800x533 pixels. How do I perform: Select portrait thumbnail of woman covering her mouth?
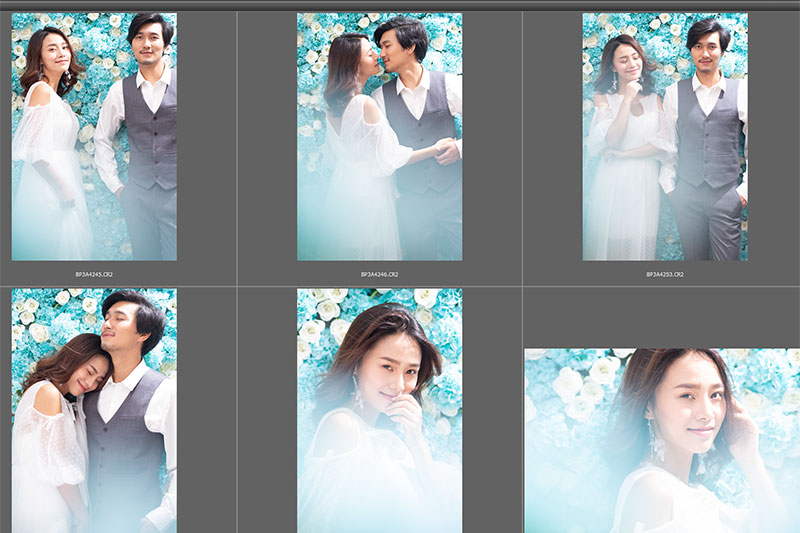point(380,411)
